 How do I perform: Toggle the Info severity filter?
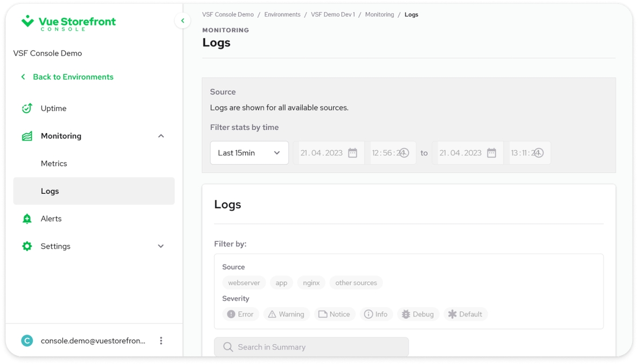(376, 314)
